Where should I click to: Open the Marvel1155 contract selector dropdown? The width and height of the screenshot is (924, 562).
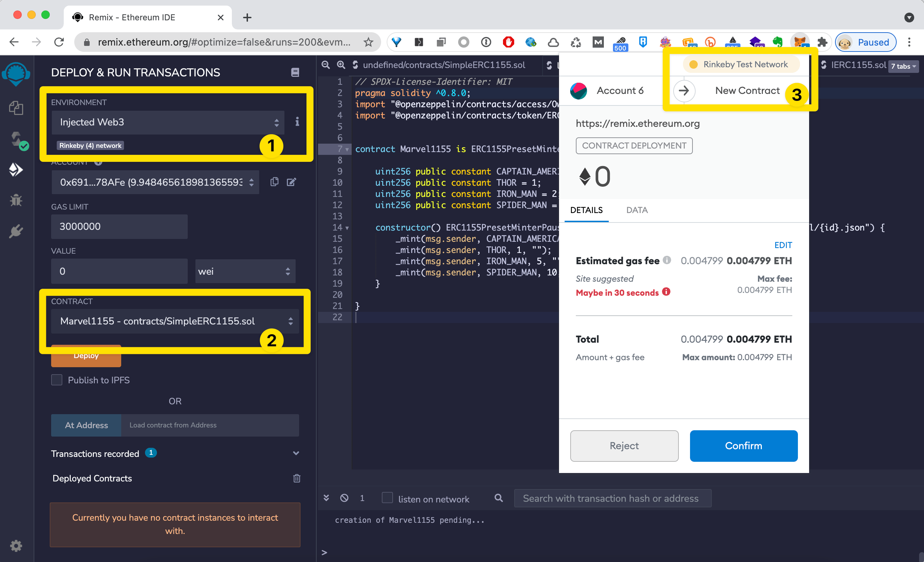point(175,321)
